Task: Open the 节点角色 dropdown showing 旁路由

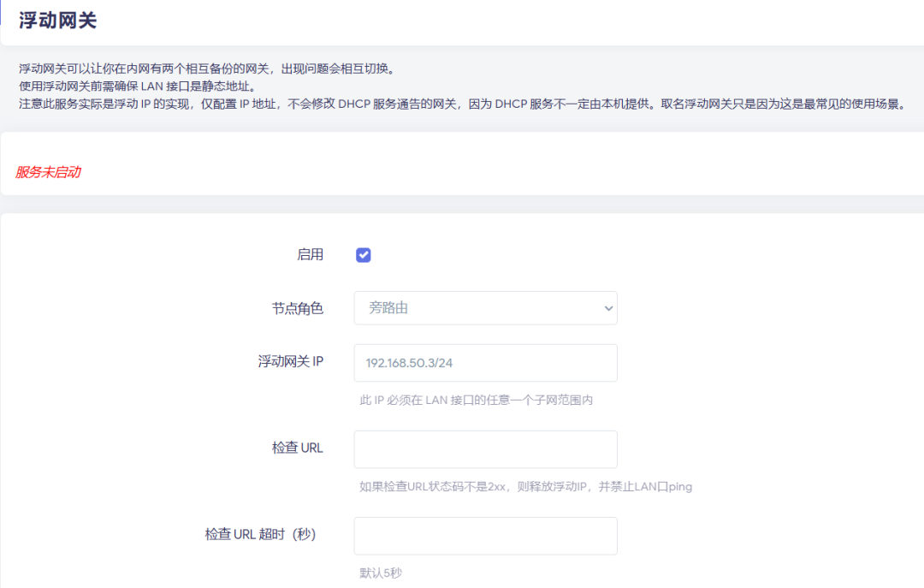Action: pos(484,308)
